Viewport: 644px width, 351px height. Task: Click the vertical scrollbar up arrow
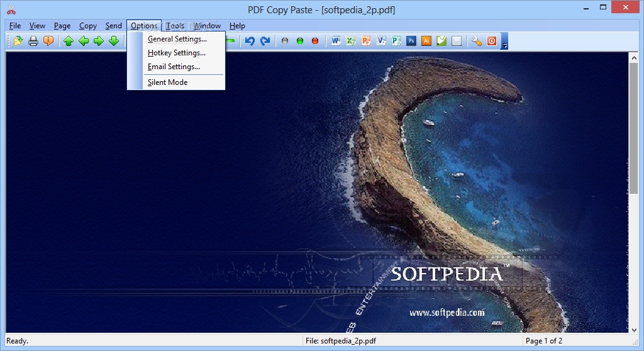click(x=634, y=58)
